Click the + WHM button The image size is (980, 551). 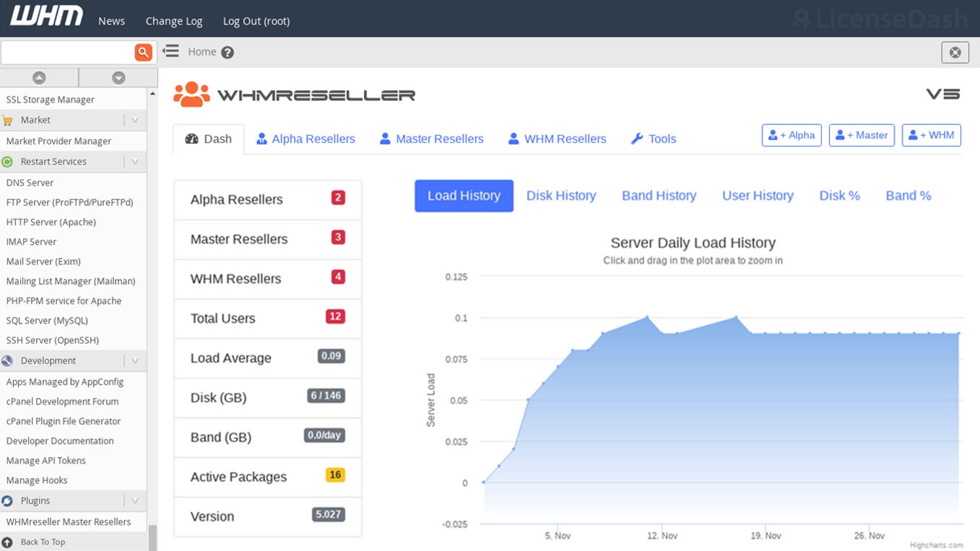(931, 135)
